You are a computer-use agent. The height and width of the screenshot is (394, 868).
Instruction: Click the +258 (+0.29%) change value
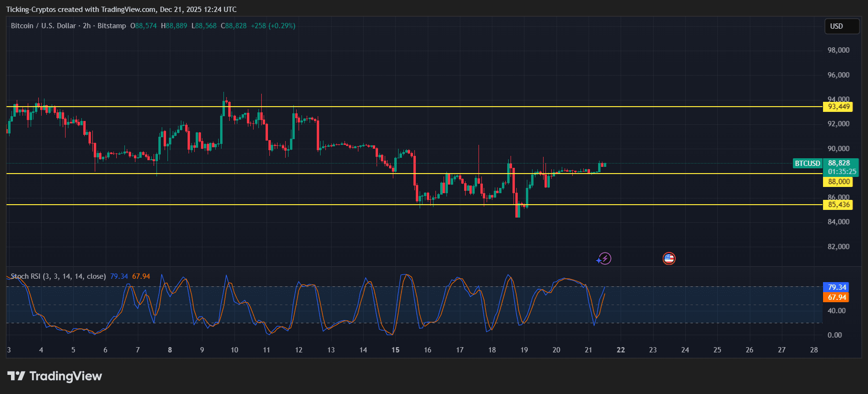click(x=273, y=26)
